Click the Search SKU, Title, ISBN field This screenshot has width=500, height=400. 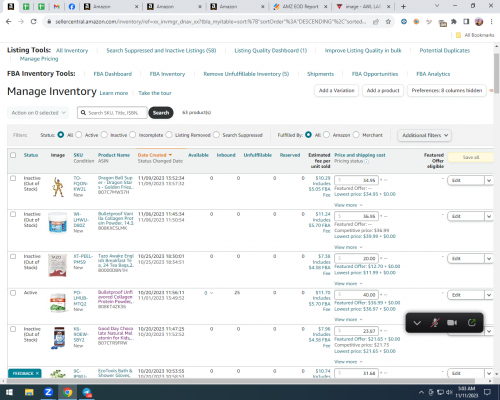pos(112,113)
